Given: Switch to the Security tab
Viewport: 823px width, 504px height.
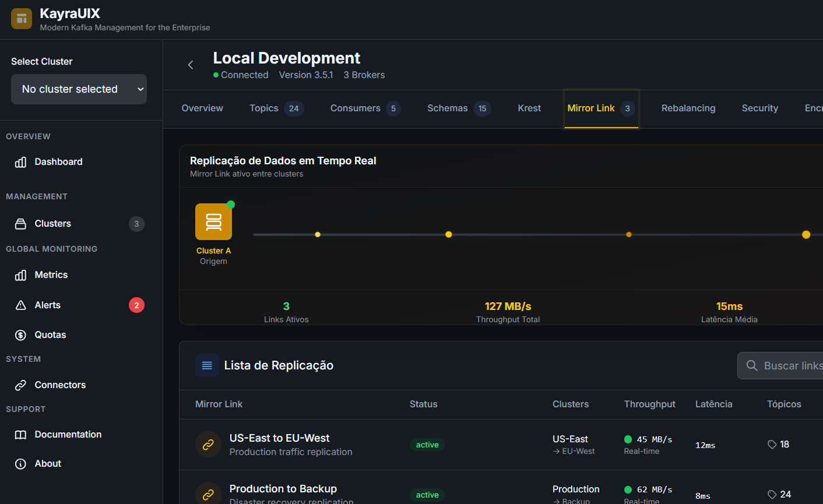Looking at the screenshot, I should pos(760,108).
